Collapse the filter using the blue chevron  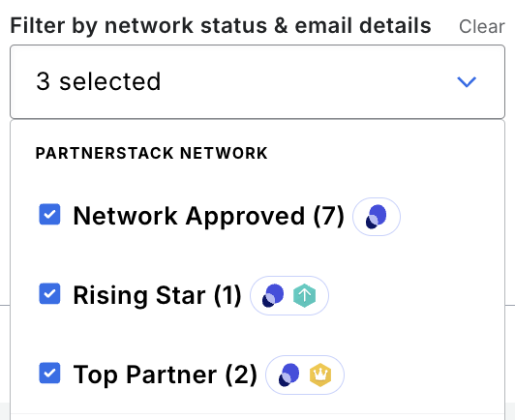tap(467, 81)
